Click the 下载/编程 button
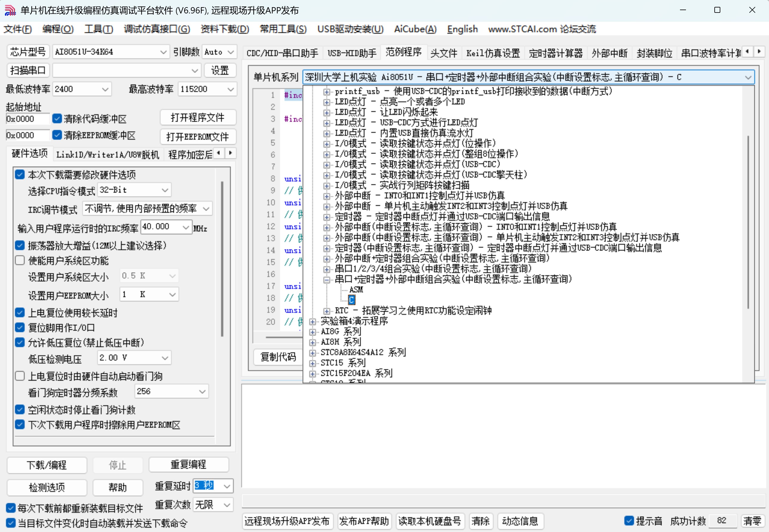Image resolution: width=769 pixels, height=532 pixels. coord(47,465)
